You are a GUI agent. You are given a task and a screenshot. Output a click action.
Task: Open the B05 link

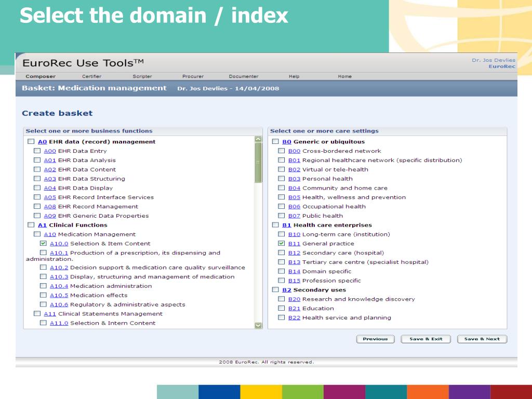[294, 197]
